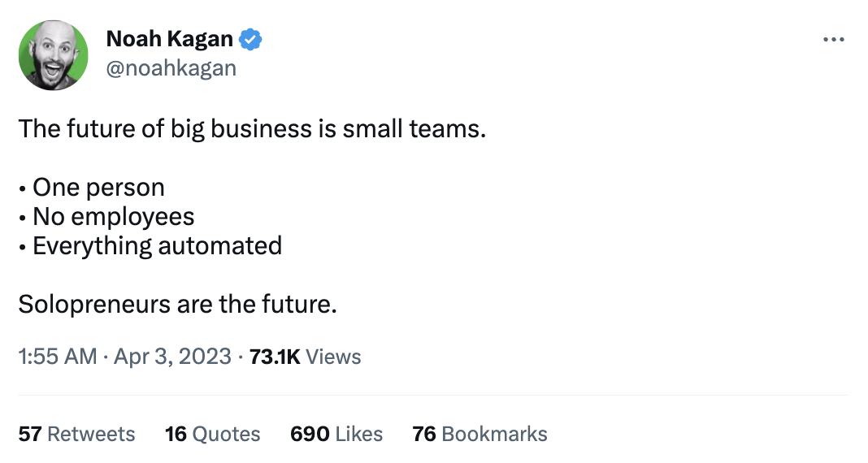Open the 16 Quotes list
Viewport: 868px width, 463px height.
click(x=212, y=434)
